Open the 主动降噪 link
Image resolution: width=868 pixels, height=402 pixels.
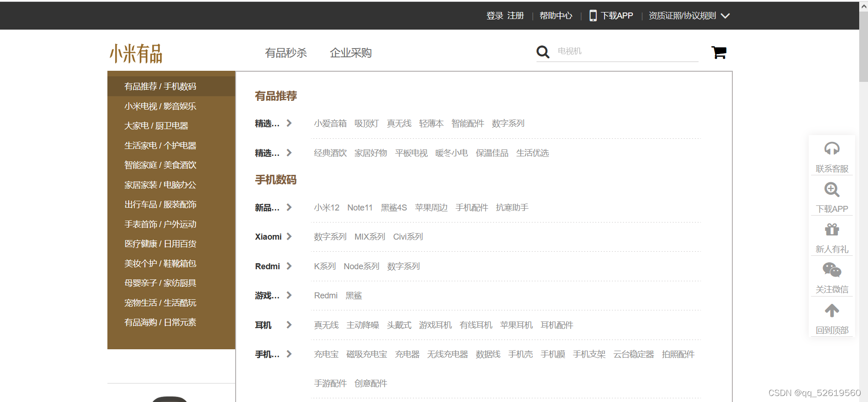pos(363,325)
